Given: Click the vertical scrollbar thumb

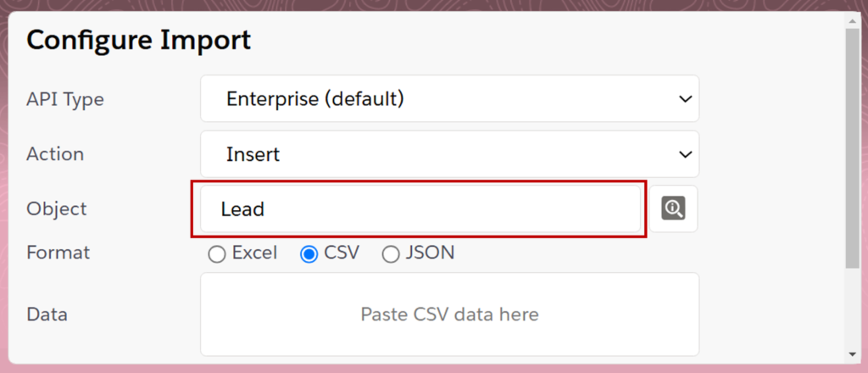Looking at the screenshot, I should point(853,148).
